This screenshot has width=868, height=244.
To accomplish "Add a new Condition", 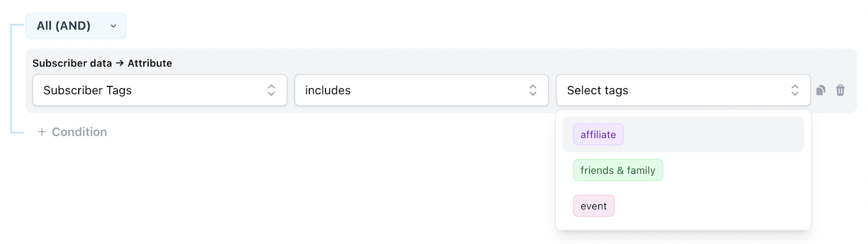I will (x=79, y=132).
